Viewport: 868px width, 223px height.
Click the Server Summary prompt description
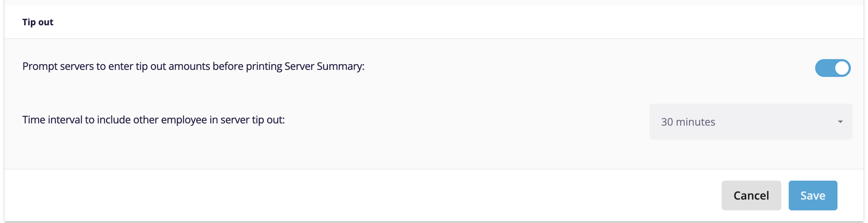click(x=193, y=66)
